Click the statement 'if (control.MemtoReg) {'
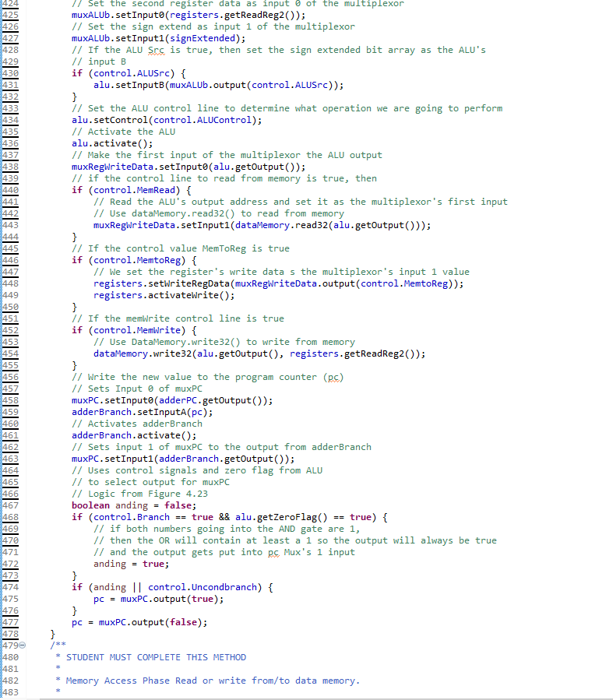The height and width of the screenshot is (700, 613). [134, 260]
